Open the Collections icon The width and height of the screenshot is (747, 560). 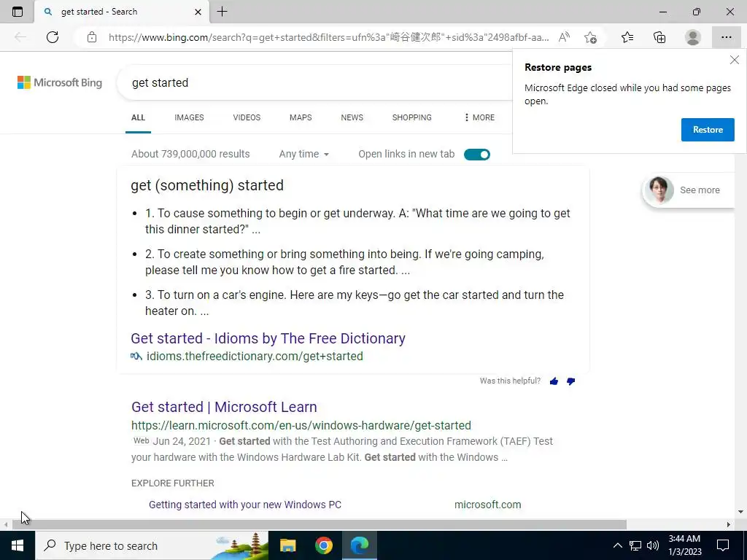(x=659, y=37)
